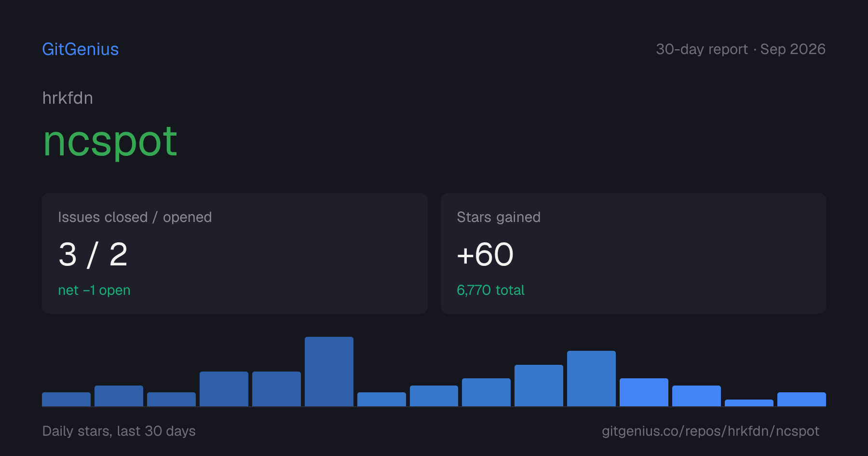868x456 pixels.
Task: Select the net −1 open text
Action: point(94,290)
